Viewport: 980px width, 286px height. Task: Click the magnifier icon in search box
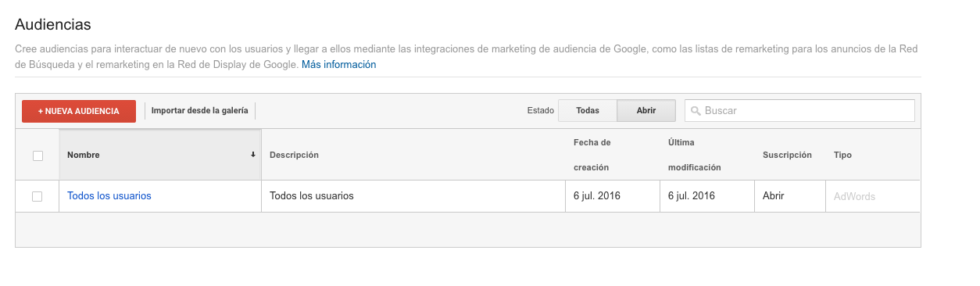pyautogui.click(x=696, y=111)
